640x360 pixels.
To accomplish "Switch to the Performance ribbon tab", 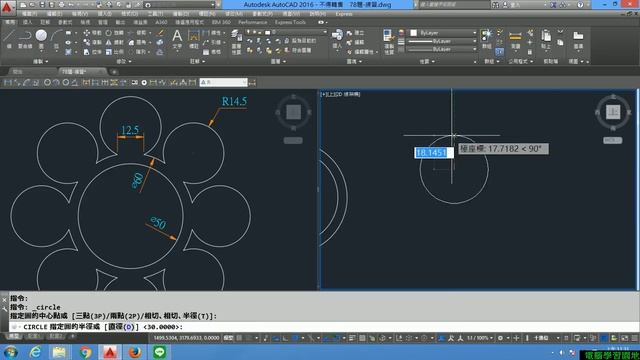I will coord(253,22).
